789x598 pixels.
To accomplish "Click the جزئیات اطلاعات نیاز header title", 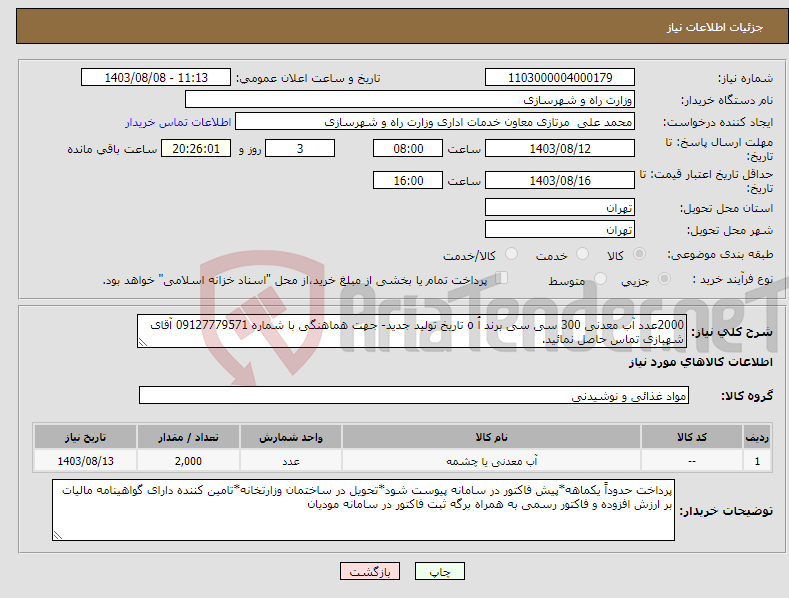I will [x=715, y=27].
